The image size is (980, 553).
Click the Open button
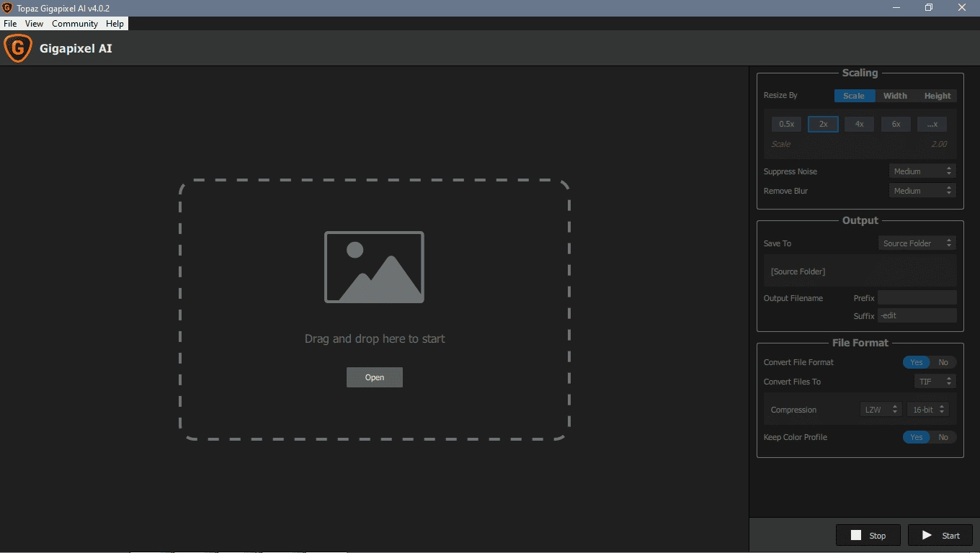(375, 377)
